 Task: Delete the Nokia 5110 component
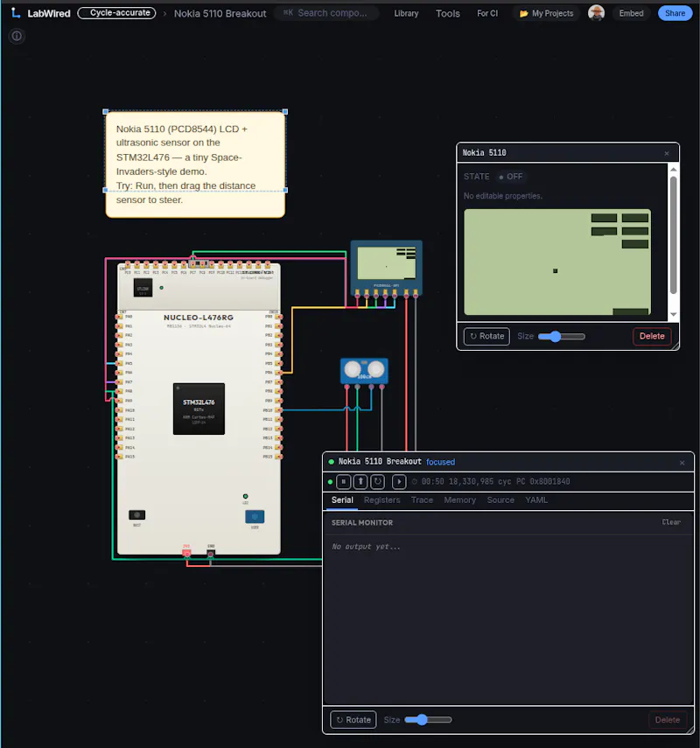[652, 336]
